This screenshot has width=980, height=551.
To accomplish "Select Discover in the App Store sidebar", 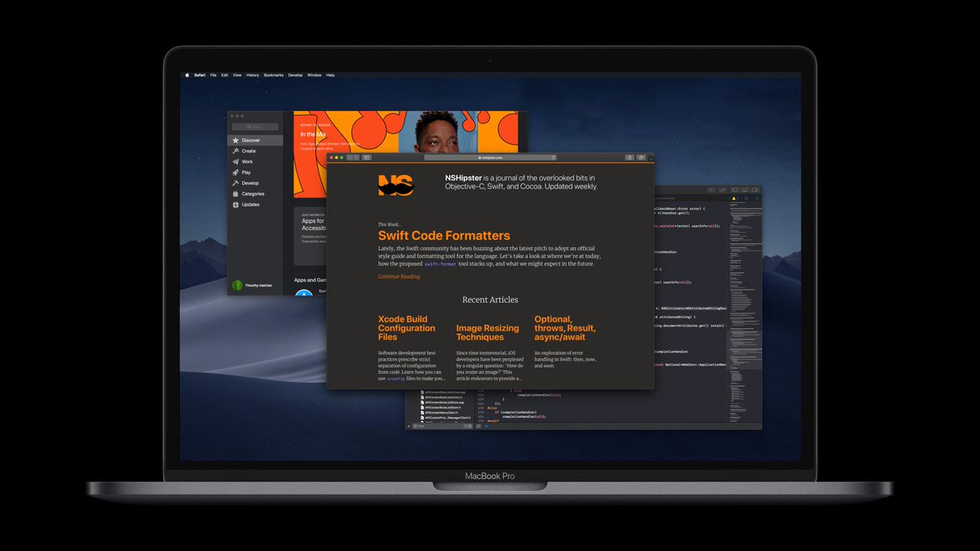I will point(255,140).
